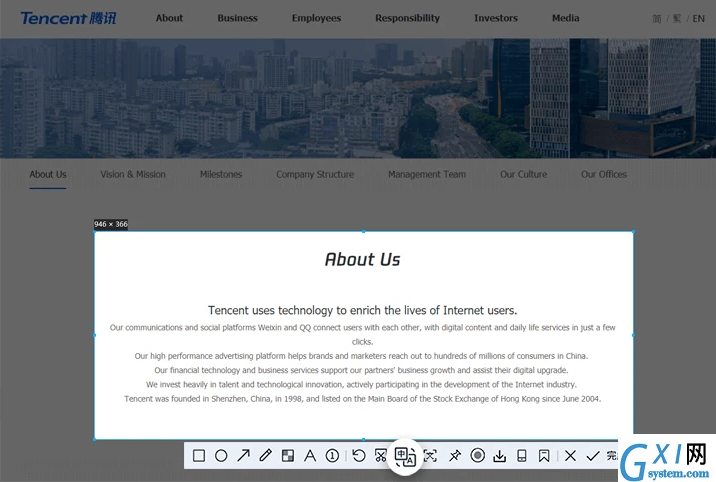Start screen recording with record icon

(x=478, y=456)
